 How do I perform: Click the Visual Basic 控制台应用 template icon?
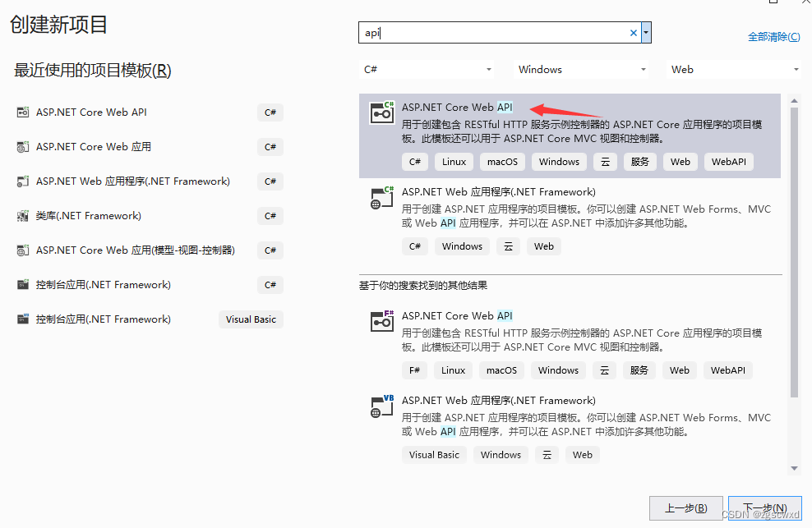tap(23, 319)
